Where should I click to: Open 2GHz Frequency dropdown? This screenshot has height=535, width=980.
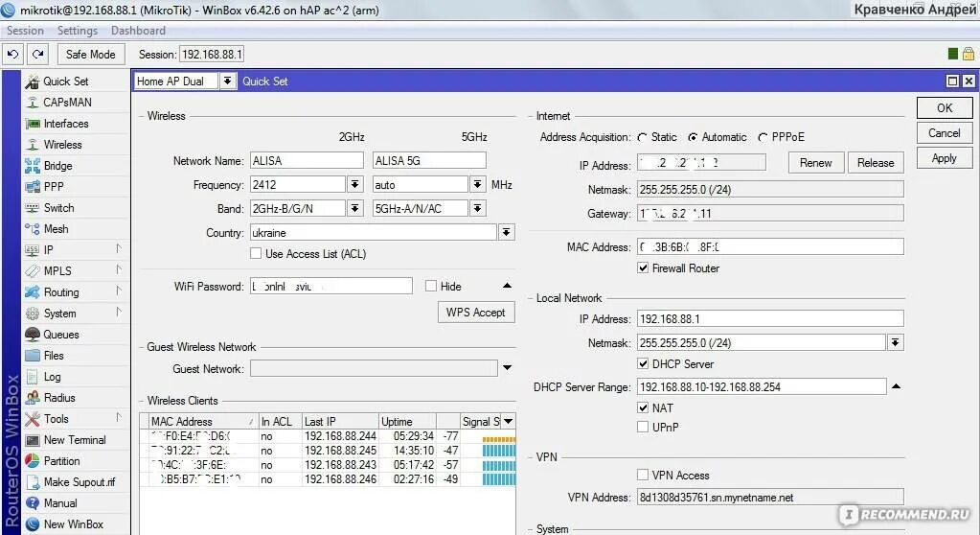point(355,185)
